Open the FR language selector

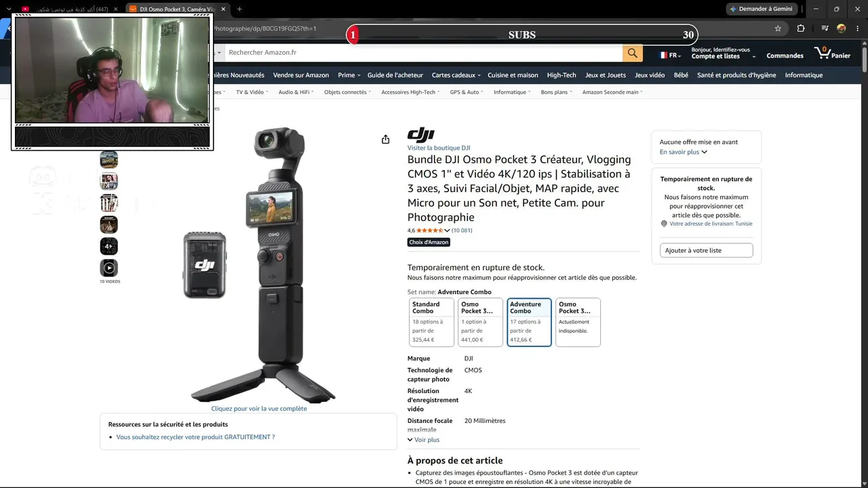point(670,55)
